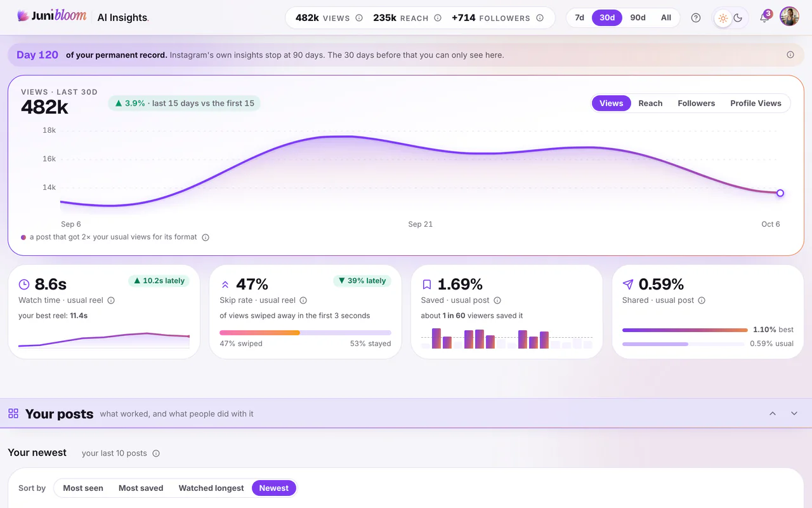The image size is (812, 508).
Task: Select the Views chart tab
Action: (612, 104)
